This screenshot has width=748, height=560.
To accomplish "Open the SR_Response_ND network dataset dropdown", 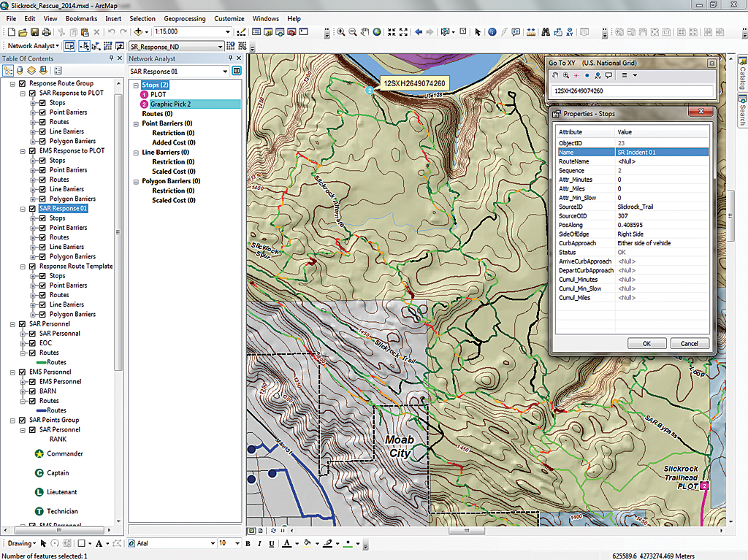I will (220, 46).
